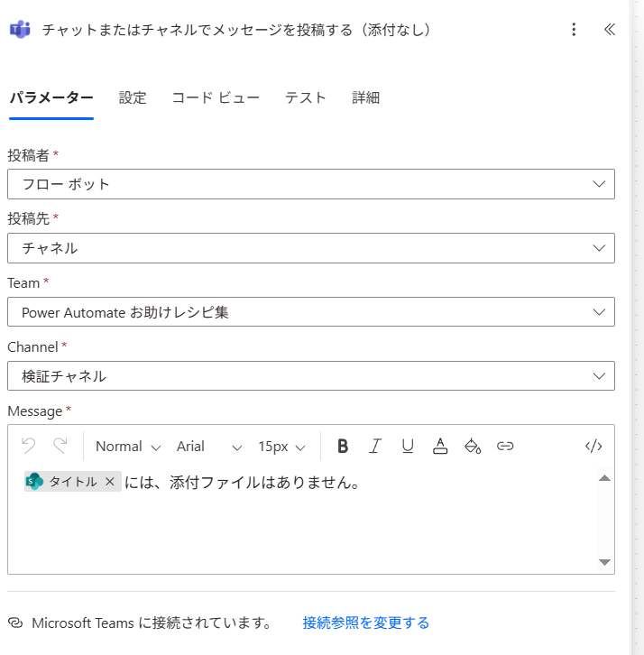Open the Arial font dropdown
644x655 pixels.
point(209,446)
